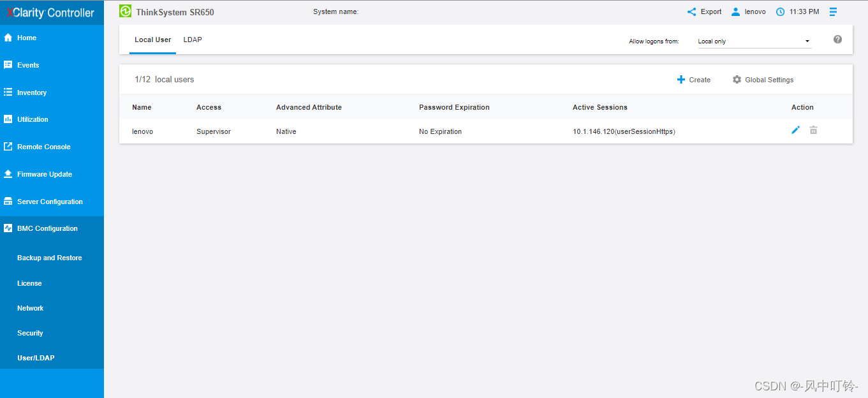Screen dimensions: 868x398
Task: Click the plus icon for Create
Action: point(681,80)
